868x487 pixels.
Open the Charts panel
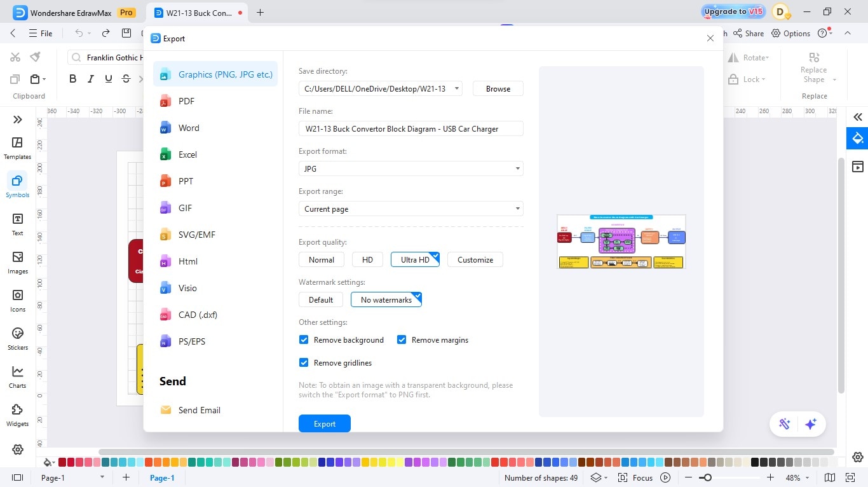17,376
